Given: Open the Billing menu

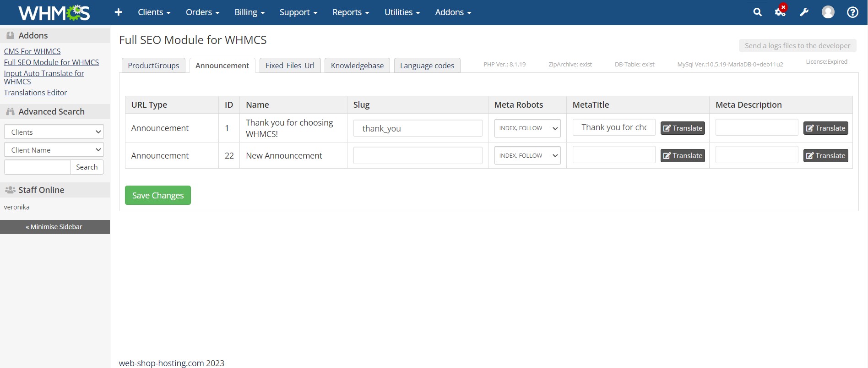Looking at the screenshot, I should (x=250, y=12).
